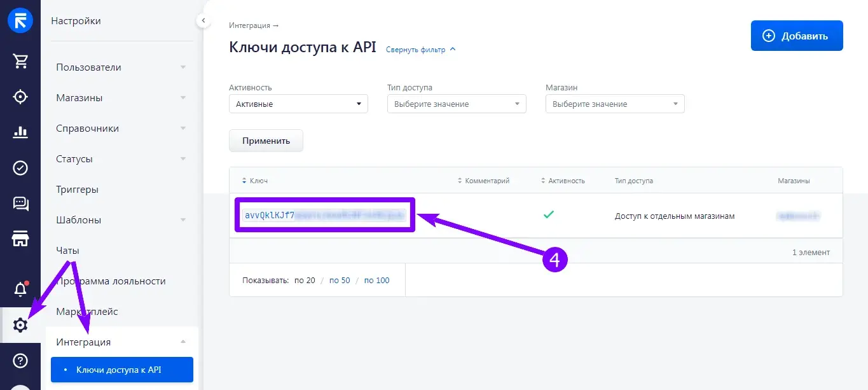This screenshot has height=390, width=868.
Task: Open the tasks checkmark circle icon
Action: coord(20,168)
